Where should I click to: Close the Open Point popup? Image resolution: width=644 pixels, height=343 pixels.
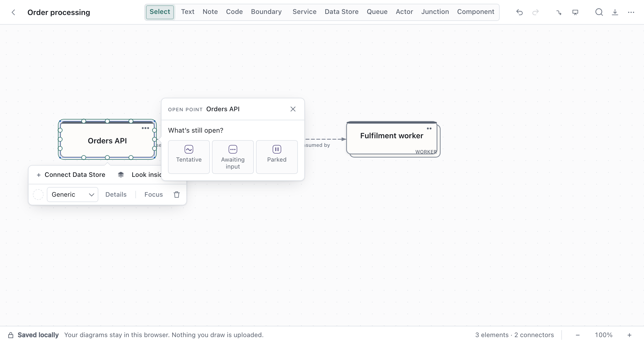(293, 109)
